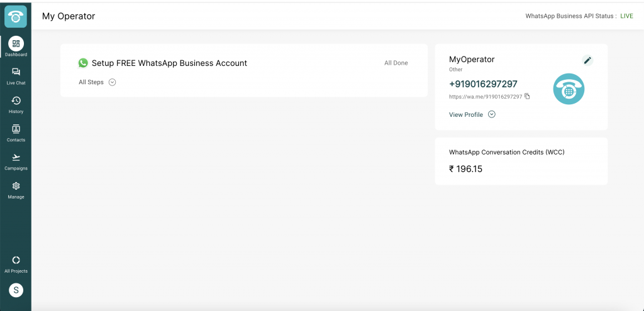Switch to All Projects
644x311 pixels.
(x=16, y=265)
